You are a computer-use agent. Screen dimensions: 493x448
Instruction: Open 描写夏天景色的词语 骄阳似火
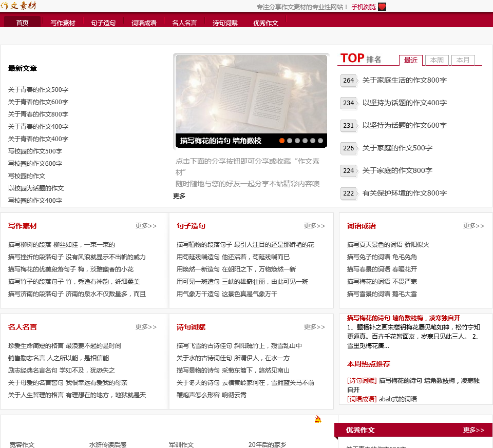click(388, 244)
